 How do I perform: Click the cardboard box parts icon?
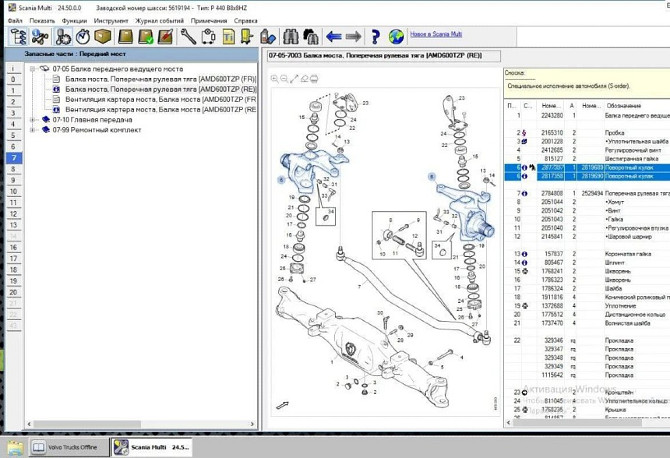(102, 37)
